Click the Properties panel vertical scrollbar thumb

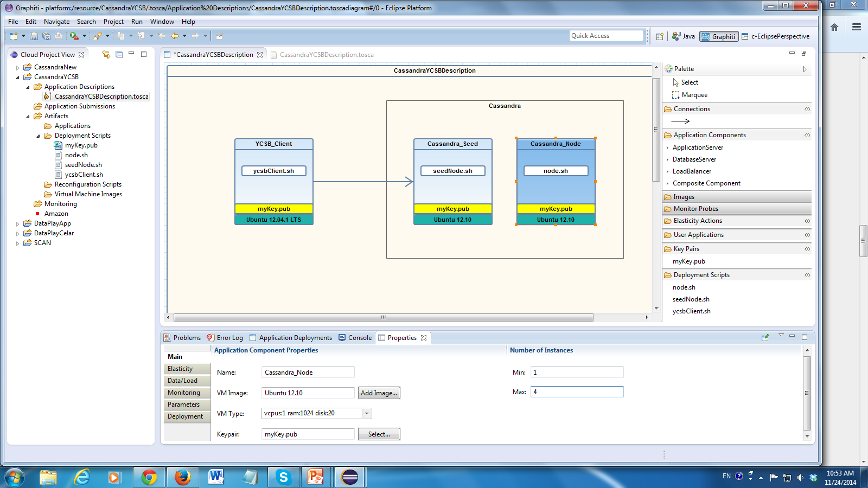807,393
